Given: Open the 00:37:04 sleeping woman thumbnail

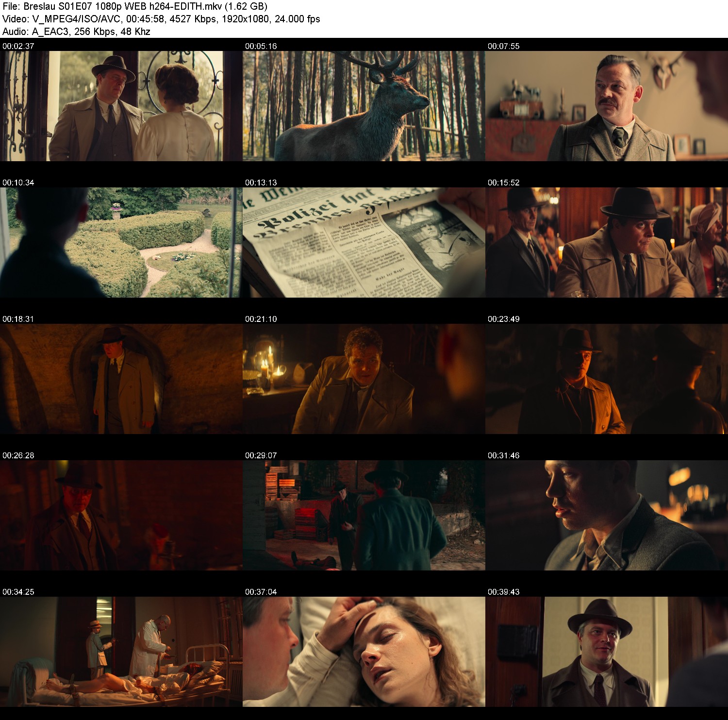Looking at the screenshot, I should pyautogui.click(x=364, y=652).
